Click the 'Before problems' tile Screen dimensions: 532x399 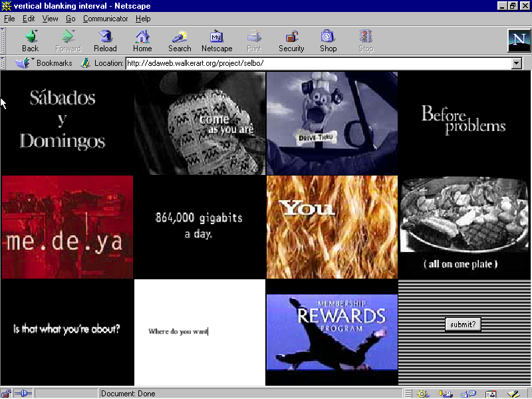pos(464,123)
